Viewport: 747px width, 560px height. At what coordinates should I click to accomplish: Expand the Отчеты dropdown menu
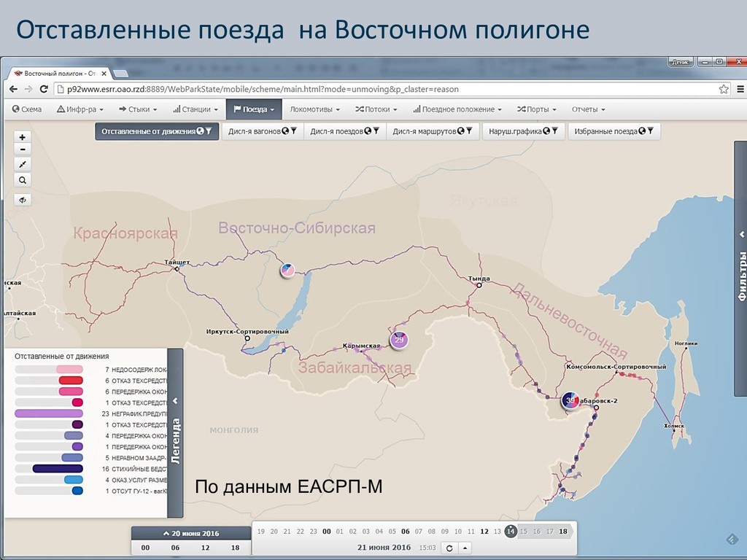click(x=589, y=109)
